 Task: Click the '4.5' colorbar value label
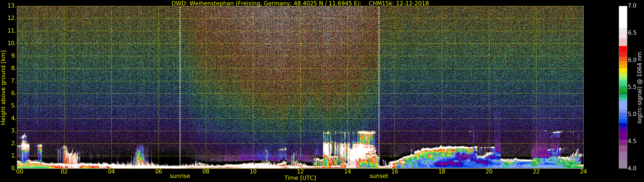(x=632, y=141)
